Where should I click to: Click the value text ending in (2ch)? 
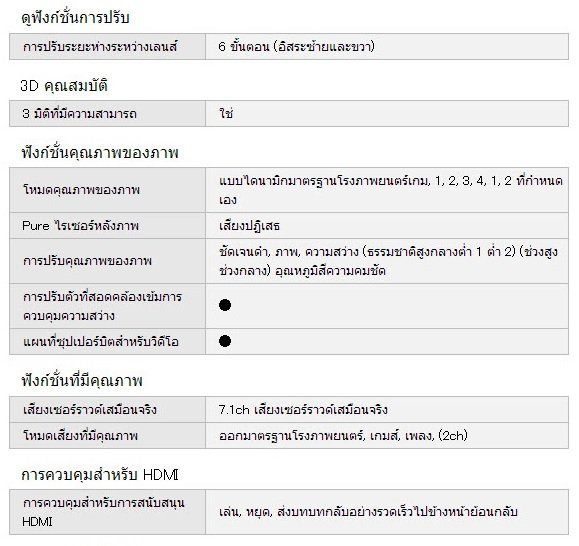coord(343,436)
